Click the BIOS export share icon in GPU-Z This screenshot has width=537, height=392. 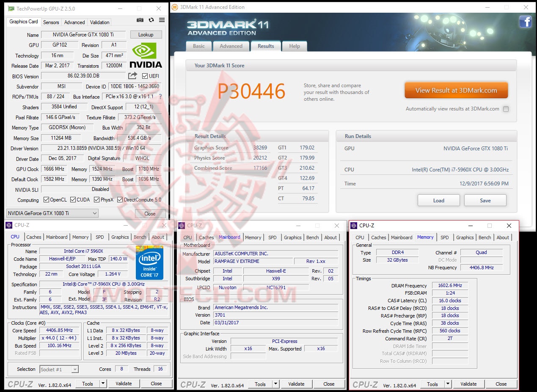[x=133, y=76]
